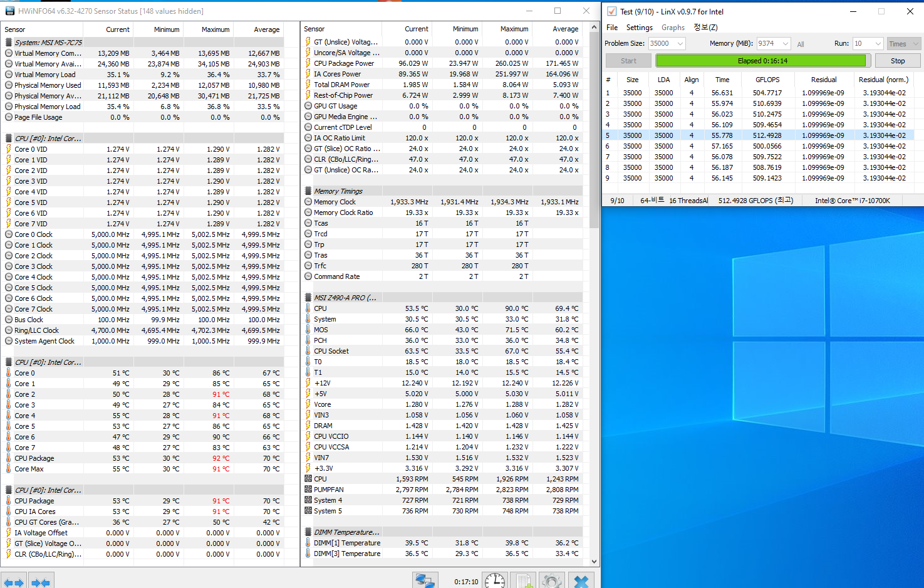Select the CPU GT Cores temperature row

click(143, 522)
